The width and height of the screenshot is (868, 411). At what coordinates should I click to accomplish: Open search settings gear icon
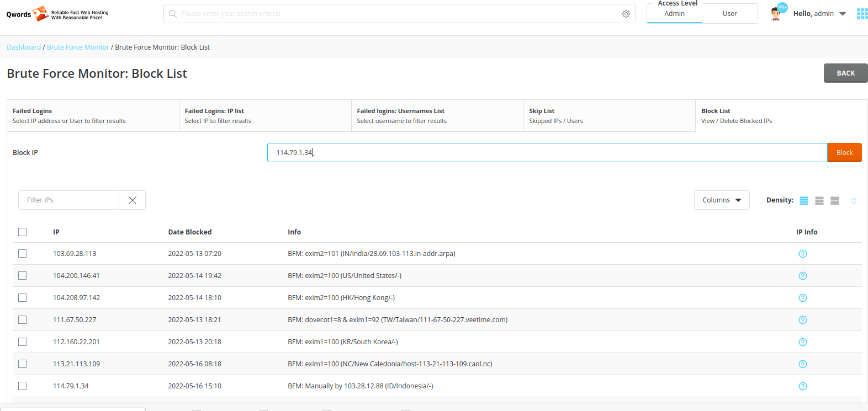tap(626, 14)
